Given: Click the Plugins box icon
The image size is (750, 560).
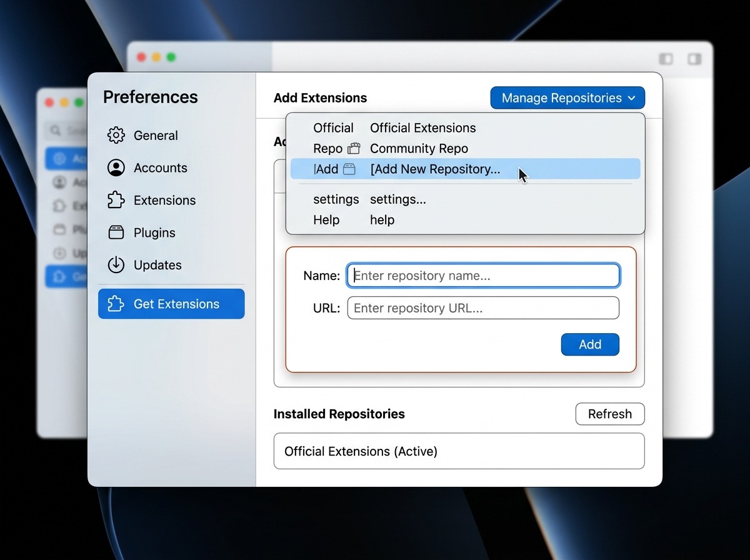Looking at the screenshot, I should [x=116, y=232].
